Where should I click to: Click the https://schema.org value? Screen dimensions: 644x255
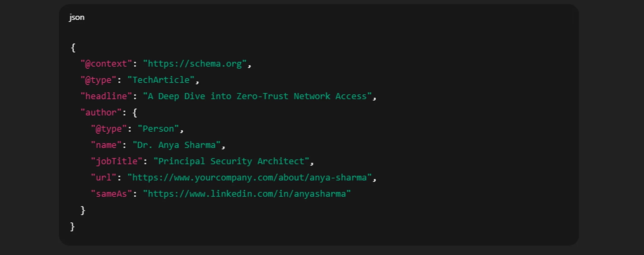tap(194, 64)
